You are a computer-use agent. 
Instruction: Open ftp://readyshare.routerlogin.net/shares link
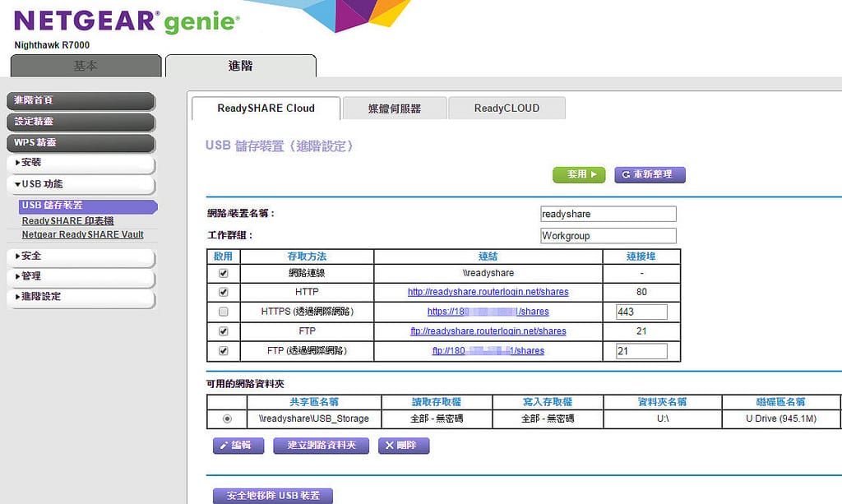point(488,331)
